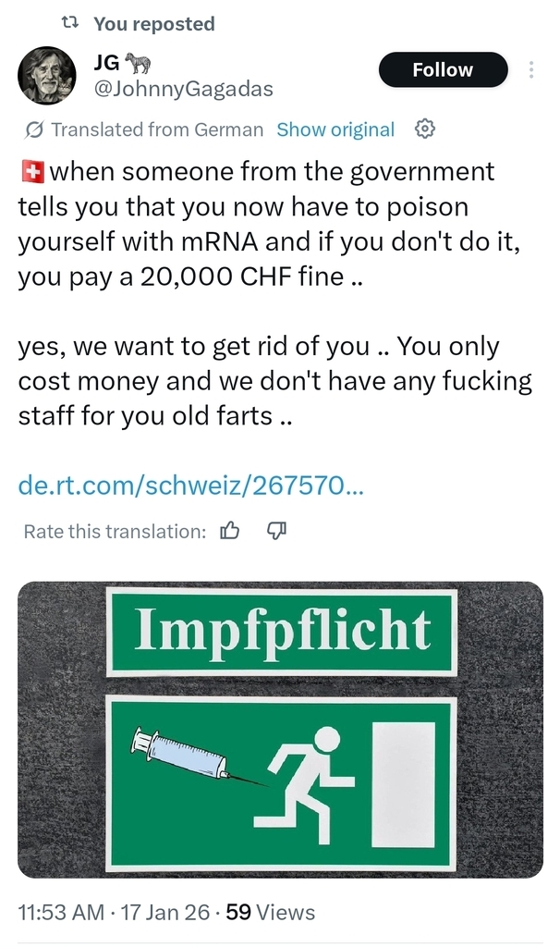Tap the 11:53 AM timestamp
Image resolution: width=560 pixels, height=947 pixels.
[61, 913]
